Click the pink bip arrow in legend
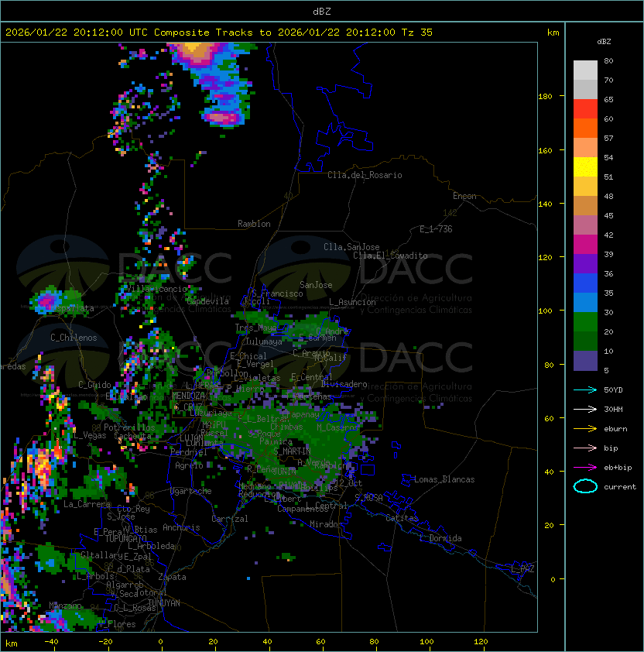Viewport: 644px width, 652px height. click(585, 448)
